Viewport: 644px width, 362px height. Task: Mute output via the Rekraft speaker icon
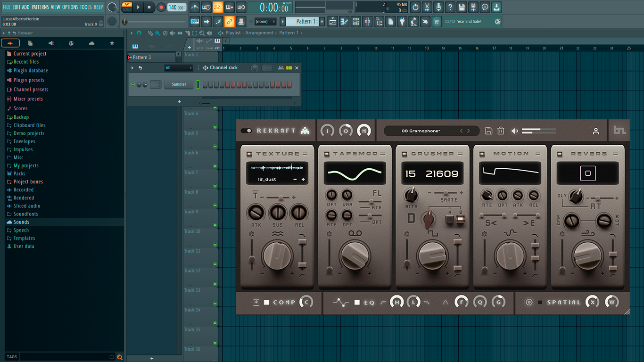pos(515,131)
